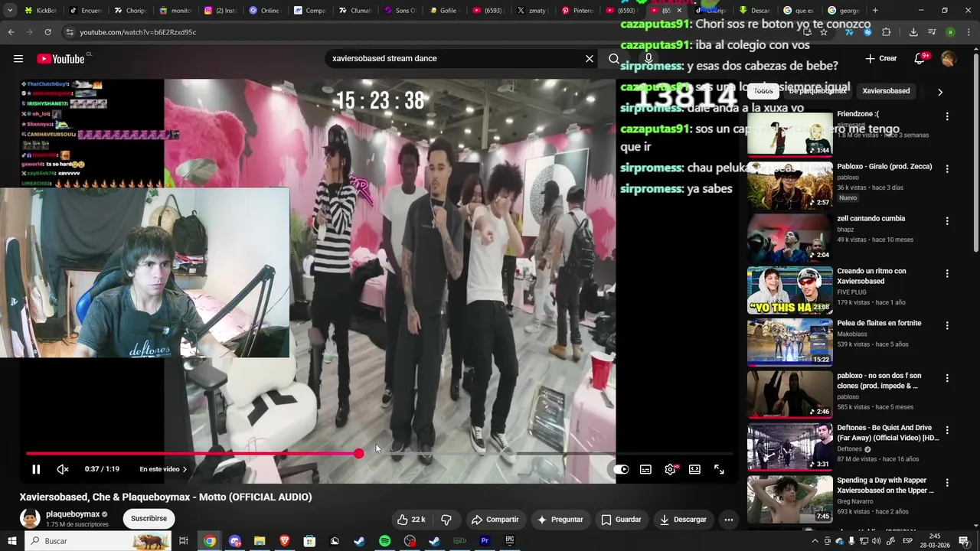
Task: Pause the video playback
Action: tap(36, 469)
